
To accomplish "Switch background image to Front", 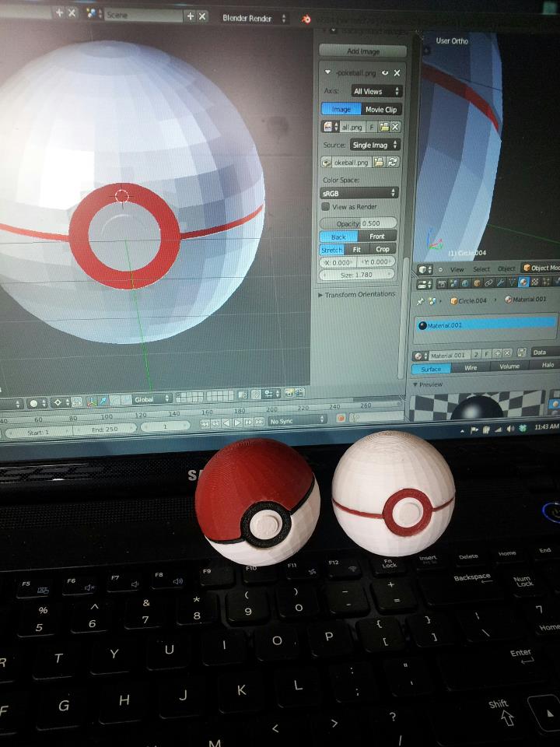I will (x=376, y=237).
